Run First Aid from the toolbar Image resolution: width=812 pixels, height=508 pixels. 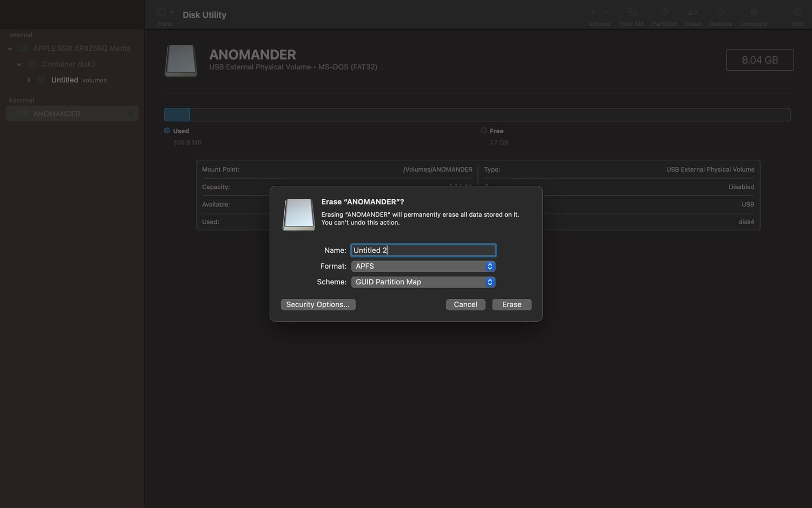coord(632,11)
